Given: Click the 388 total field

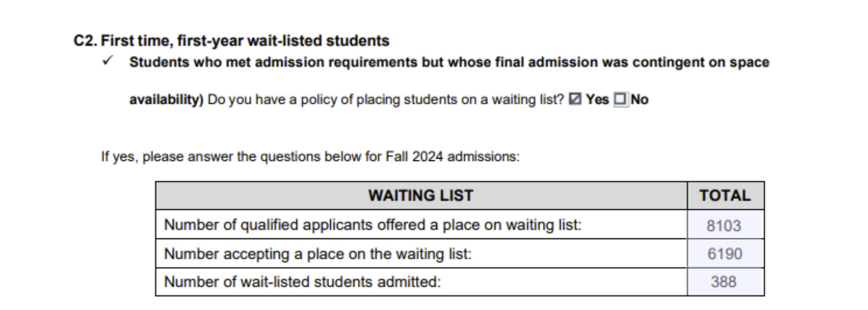Looking at the screenshot, I should click(x=724, y=281).
